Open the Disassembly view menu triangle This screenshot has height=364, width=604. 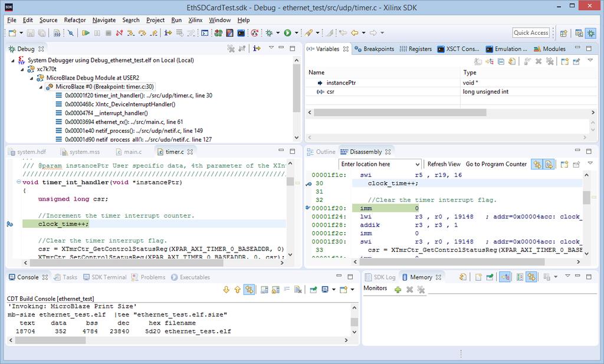[x=590, y=163]
